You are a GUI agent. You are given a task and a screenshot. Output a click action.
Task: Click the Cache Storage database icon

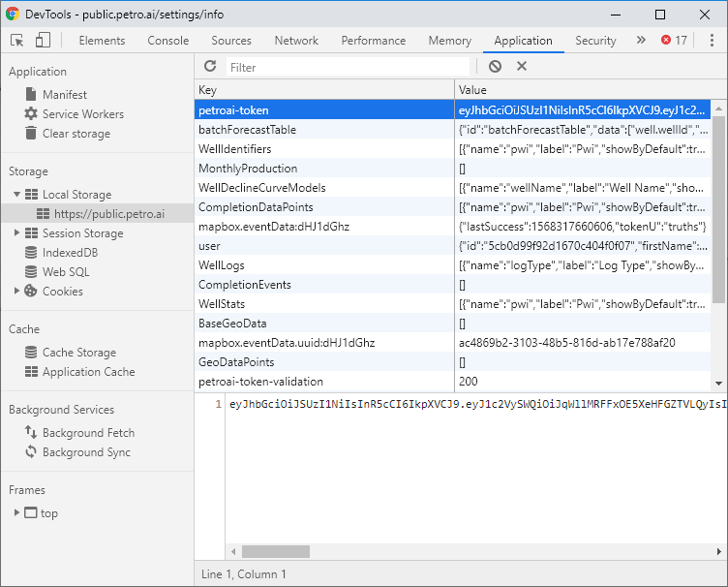pos(31,352)
